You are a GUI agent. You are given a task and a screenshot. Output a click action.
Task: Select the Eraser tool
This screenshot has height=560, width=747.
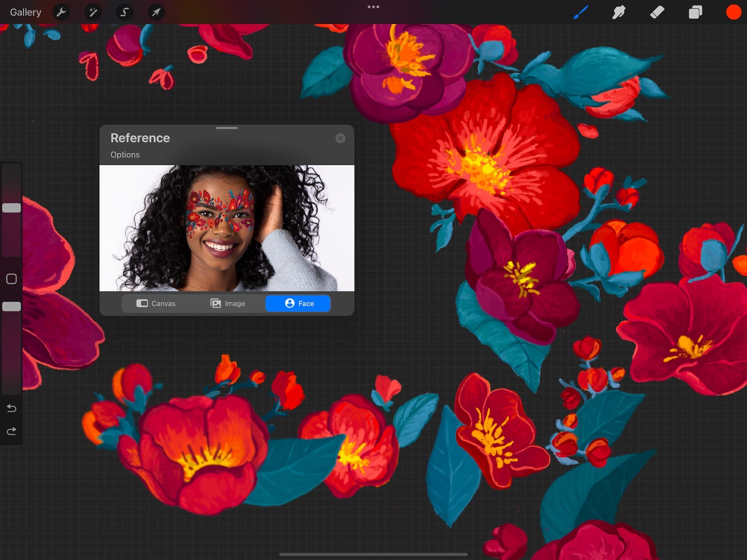[x=657, y=12]
